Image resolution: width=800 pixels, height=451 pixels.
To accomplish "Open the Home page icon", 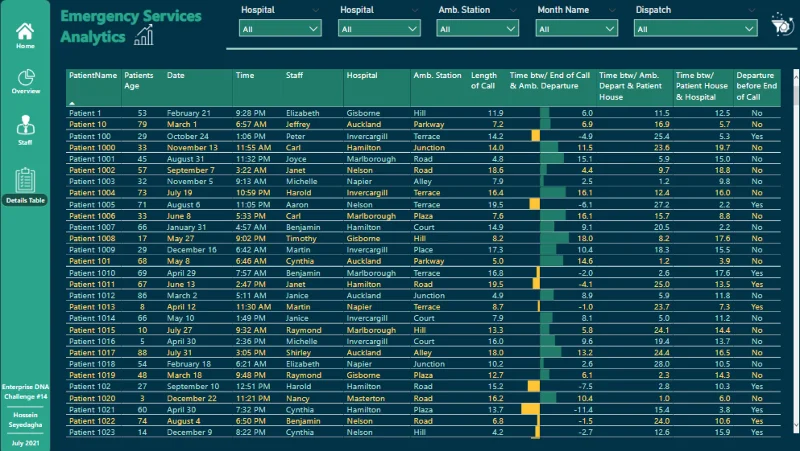I will (x=25, y=32).
